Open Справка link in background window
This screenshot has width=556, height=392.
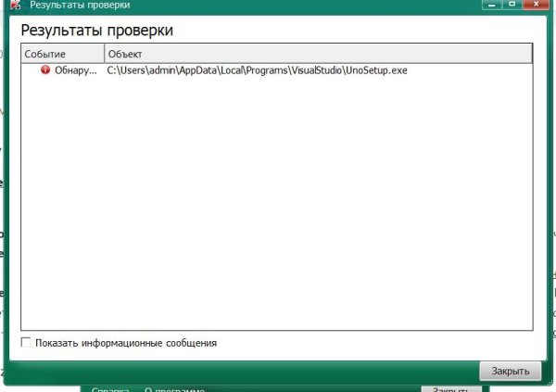point(110,389)
